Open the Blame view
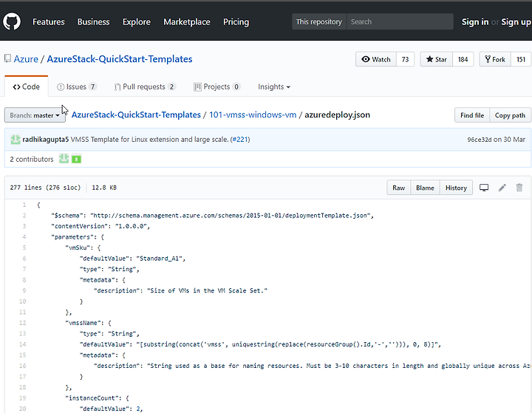Screen dimensions: 532x413 coord(425,188)
